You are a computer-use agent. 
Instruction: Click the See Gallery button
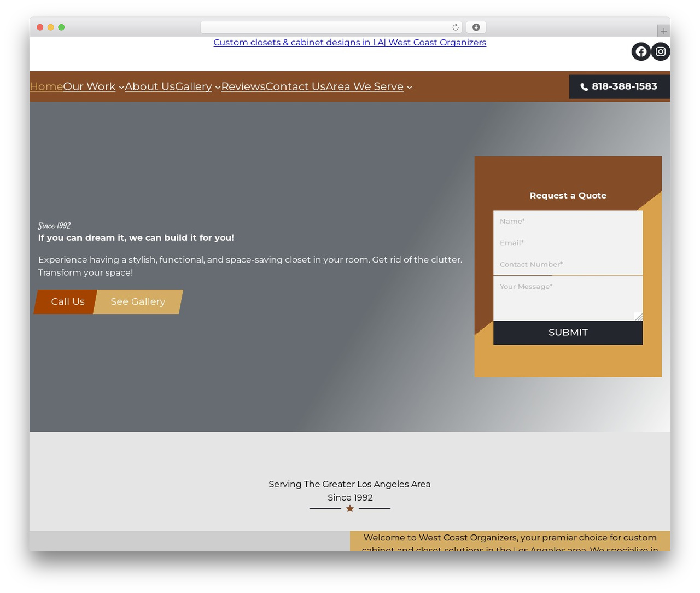[138, 302]
